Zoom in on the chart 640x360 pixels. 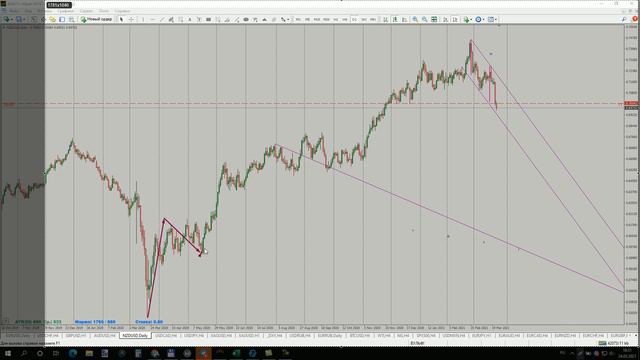(415, 19)
